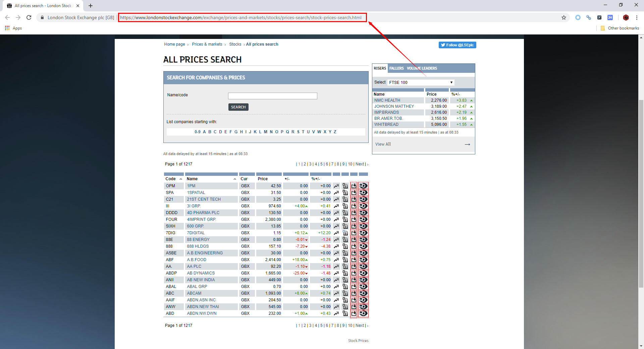Bookmark this page with the star icon
Viewport: 644px width, 349px height.
point(564,17)
